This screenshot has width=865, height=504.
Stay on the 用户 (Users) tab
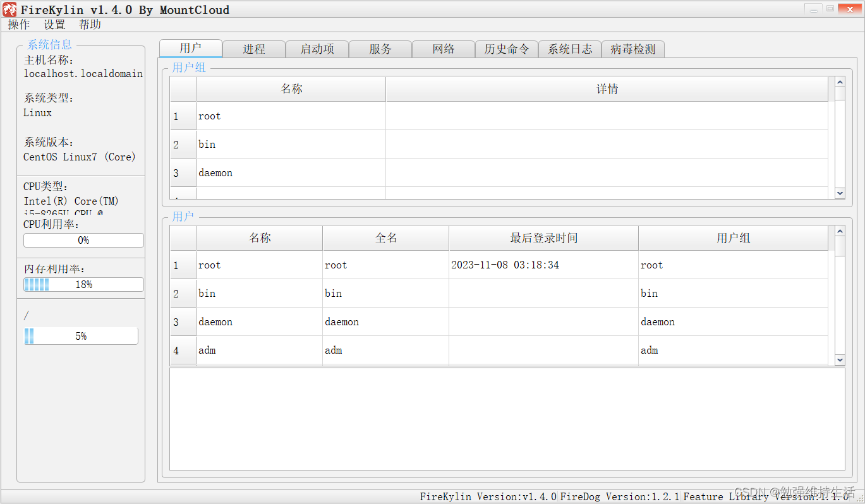click(191, 48)
